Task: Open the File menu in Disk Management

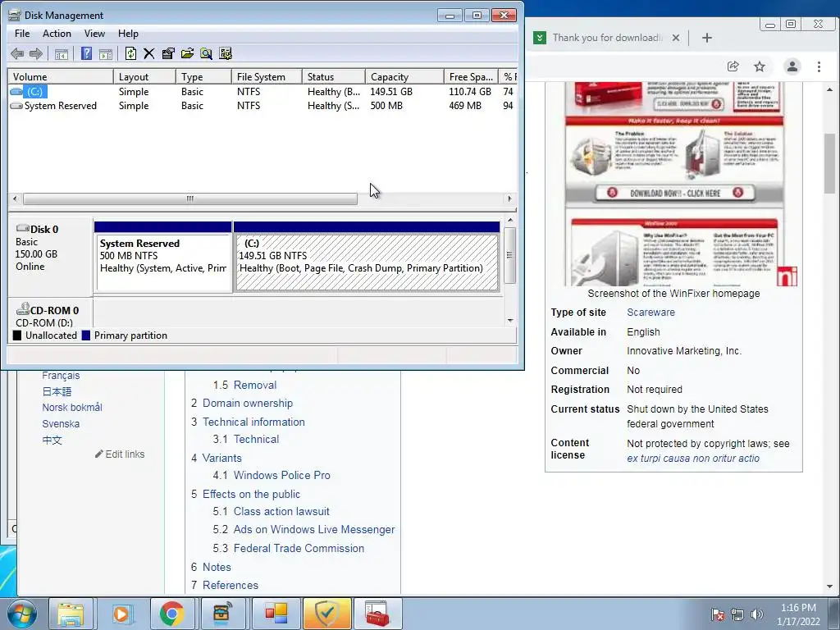Action: click(22, 33)
